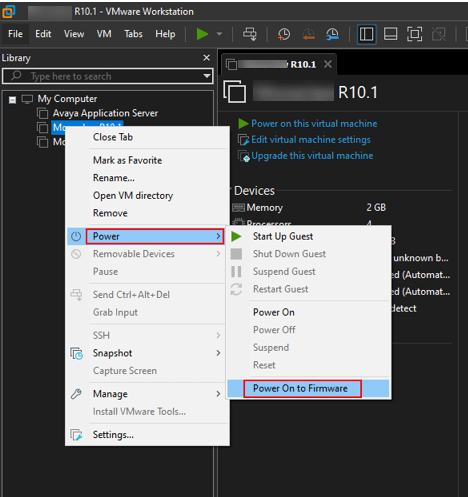The width and height of the screenshot is (468, 497).
Task: Click the VMware Workstation logo in the title bar
Action: coord(9,11)
